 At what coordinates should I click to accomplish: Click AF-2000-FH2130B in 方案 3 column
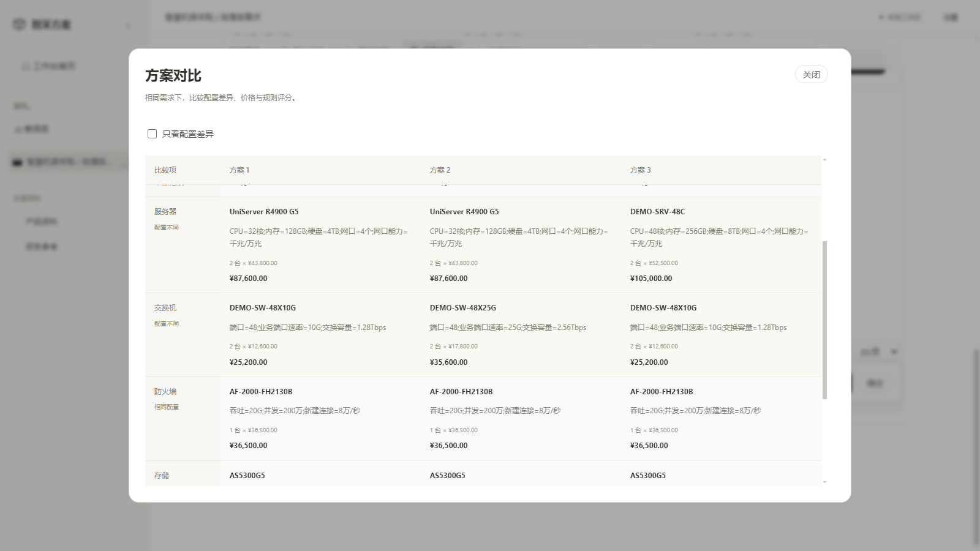pyautogui.click(x=661, y=392)
